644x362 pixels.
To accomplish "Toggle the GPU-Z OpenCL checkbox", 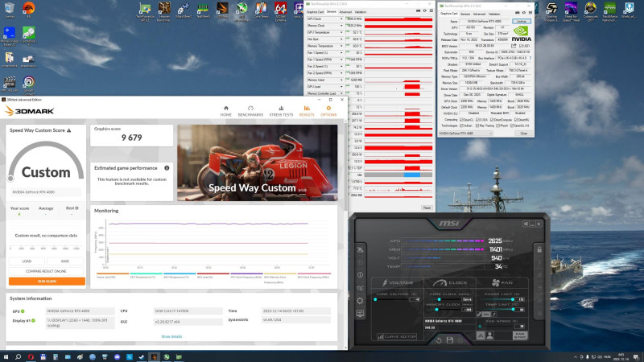I will pos(461,119).
